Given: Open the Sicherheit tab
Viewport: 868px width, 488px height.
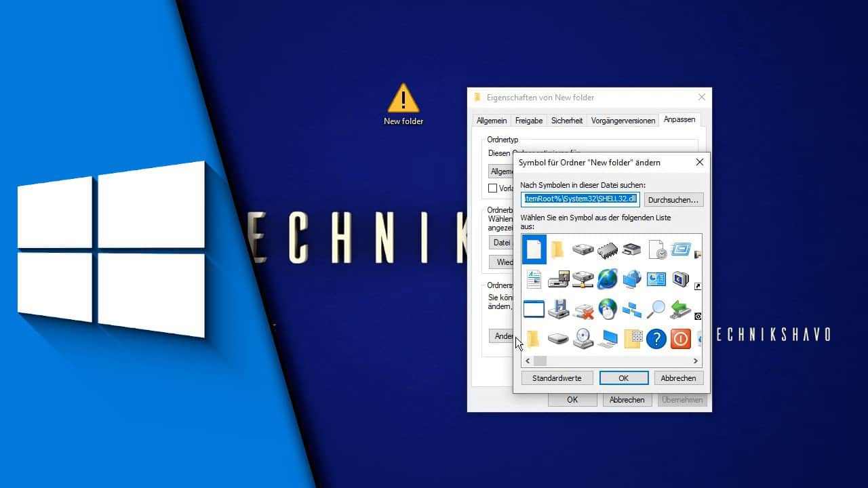Looking at the screenshot, I should (567, 121).
